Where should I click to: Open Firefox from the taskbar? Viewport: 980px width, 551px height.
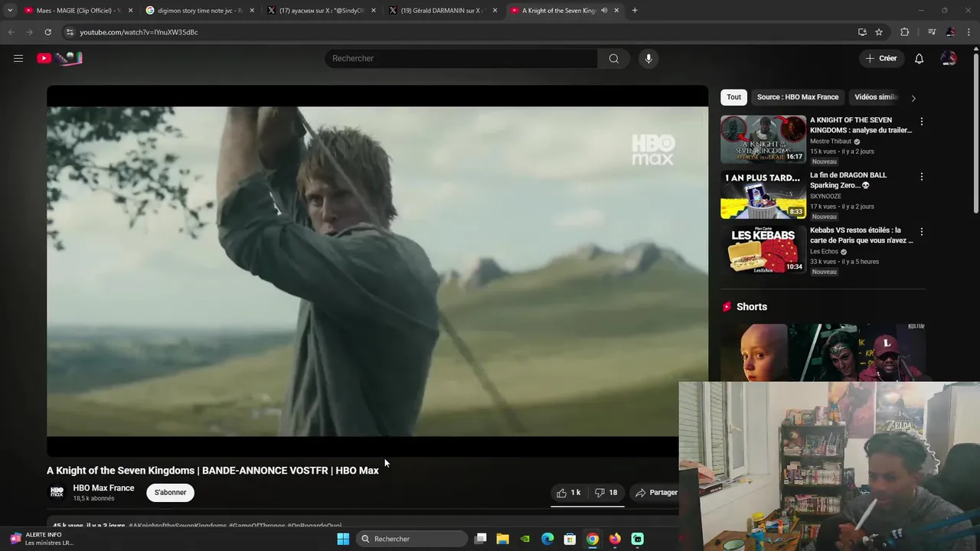[615, 539]
